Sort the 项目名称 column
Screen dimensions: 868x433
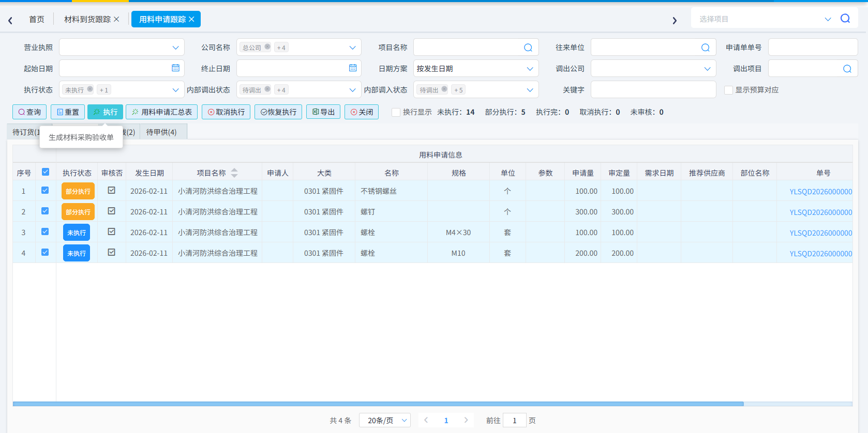(x=234, y=173)
